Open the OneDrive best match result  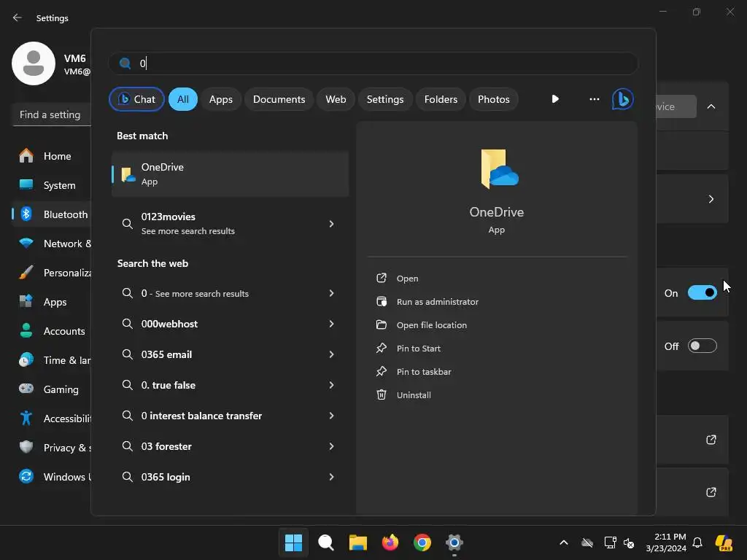click(230, 174)
